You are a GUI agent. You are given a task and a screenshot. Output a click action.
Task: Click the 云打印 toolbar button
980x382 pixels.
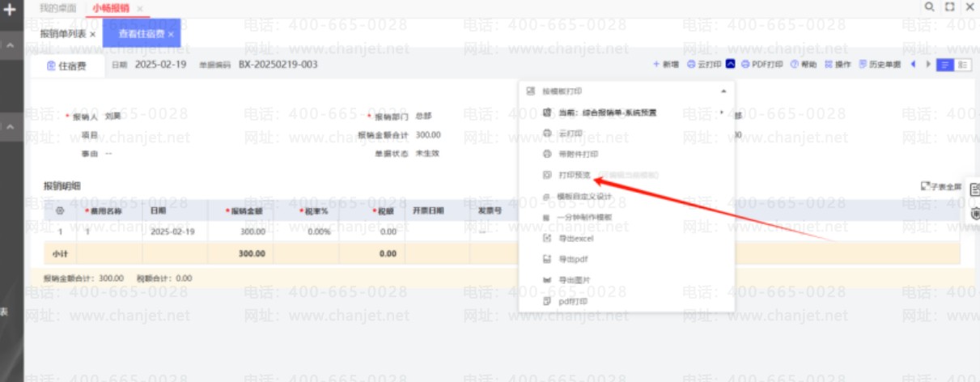click(703, 64)
